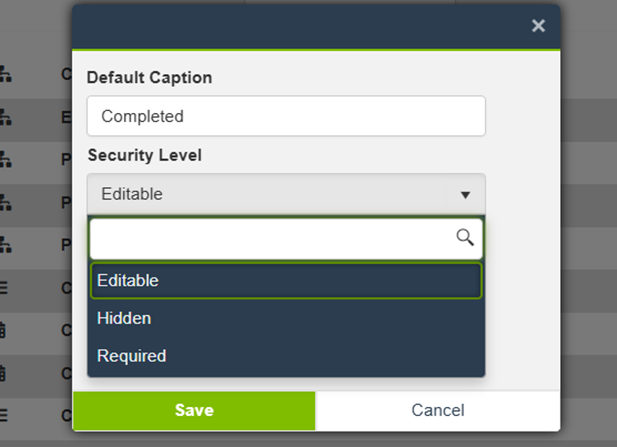Image resolution: width=617 pixels, height=447 pixels.
Task: Click the second org-chart icon from the top
Action: point(4,116)
